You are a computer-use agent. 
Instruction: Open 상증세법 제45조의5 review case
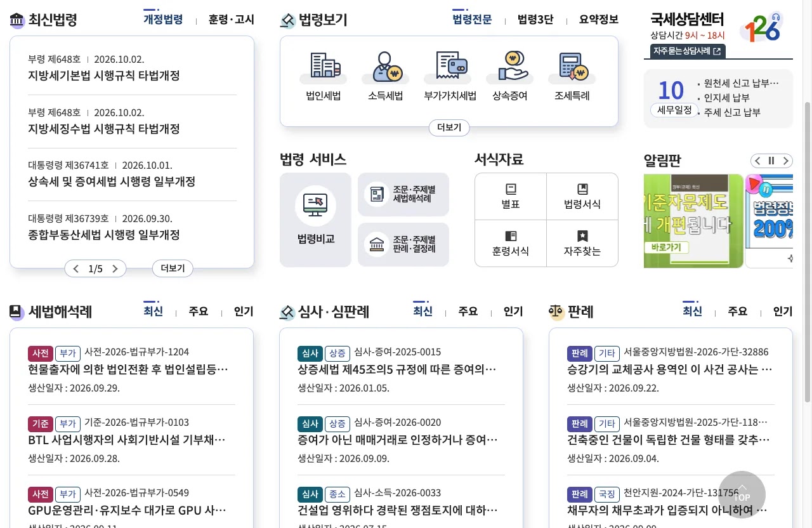click(x=397, y=369)
